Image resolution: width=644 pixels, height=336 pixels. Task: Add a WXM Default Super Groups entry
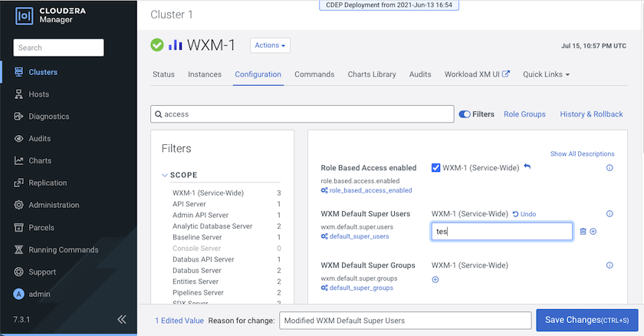[x=435, y=279]
